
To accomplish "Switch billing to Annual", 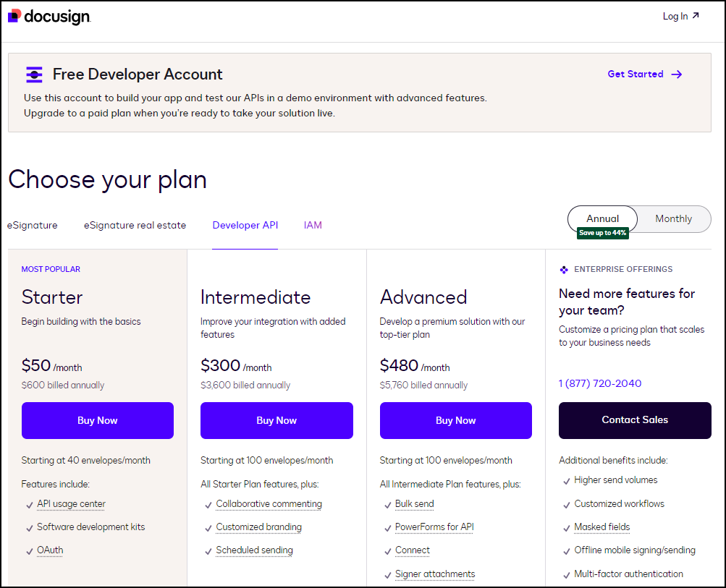I will (602, 218).
